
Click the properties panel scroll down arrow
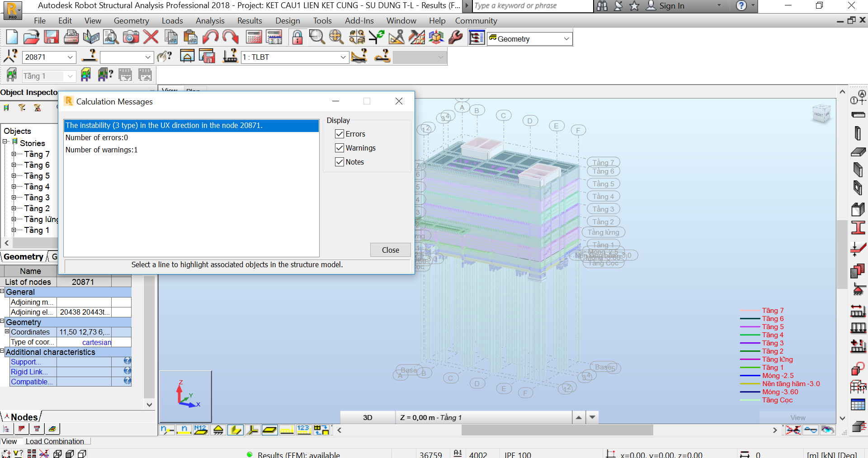[x=149, y=405]
